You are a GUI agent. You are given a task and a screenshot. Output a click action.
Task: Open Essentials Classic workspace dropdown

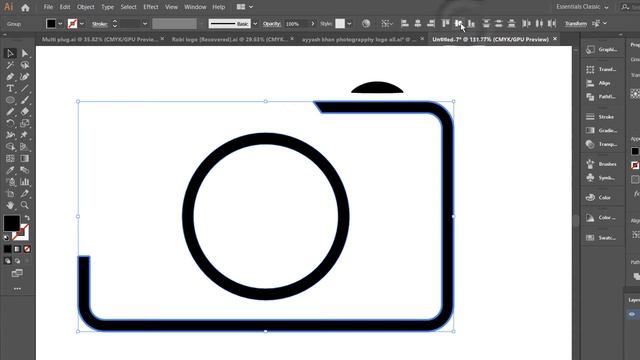click(x=582, y=7)
